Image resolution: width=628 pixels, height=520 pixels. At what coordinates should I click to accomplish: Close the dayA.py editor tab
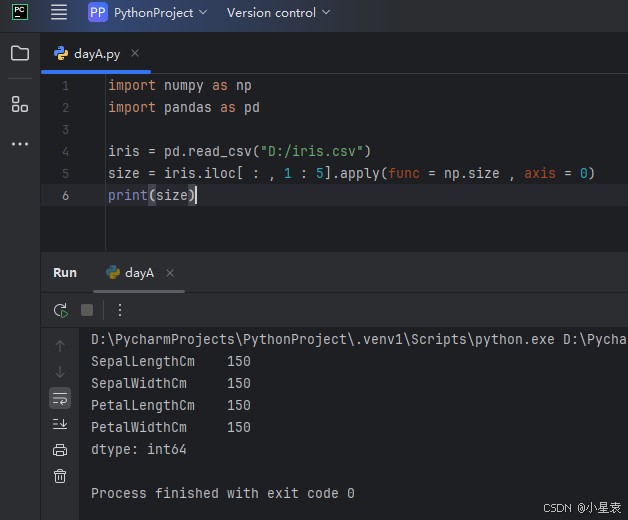click(135, 54)
